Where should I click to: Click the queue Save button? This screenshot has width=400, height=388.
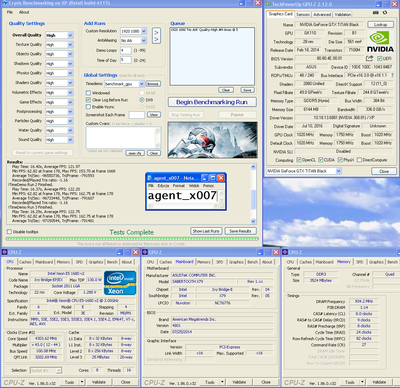coord(247,90)
